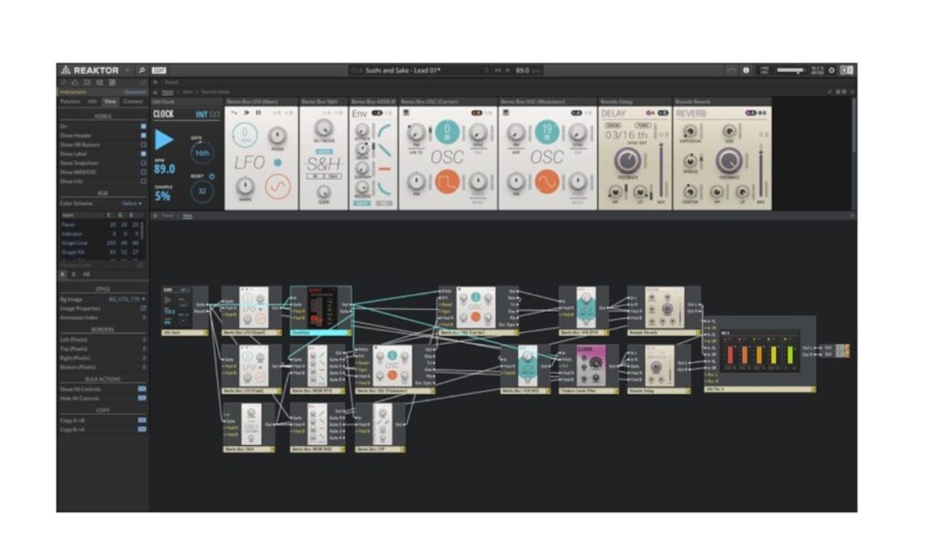934x560 pixels.
Task: Click the LFO play icon
Action: [246, 112]
